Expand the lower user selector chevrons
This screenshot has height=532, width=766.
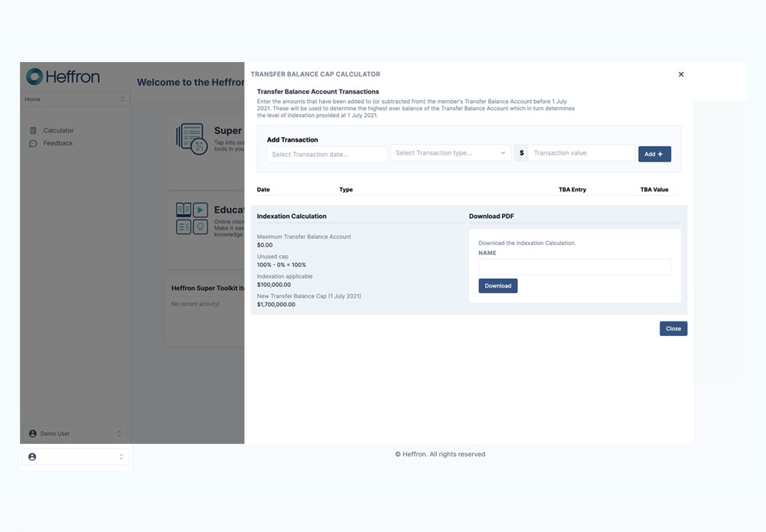(x=121, y=457)
